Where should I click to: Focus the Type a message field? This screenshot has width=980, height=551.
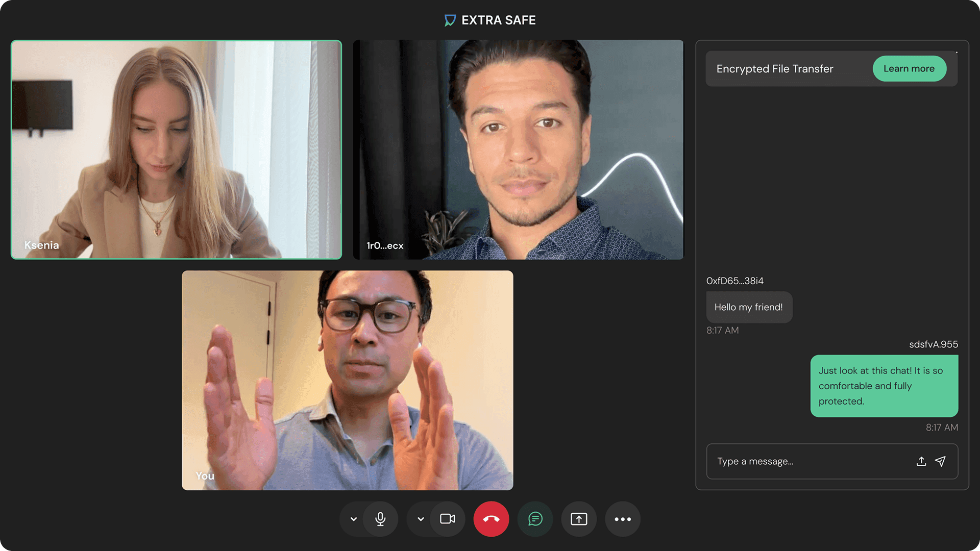pyautogui.click(x=806, y=461)
